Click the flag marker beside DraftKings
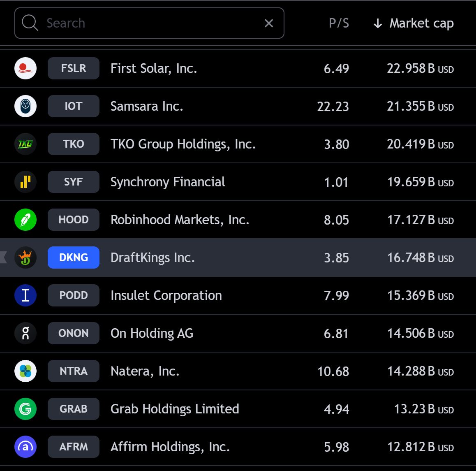 click(x=4, y=258)
